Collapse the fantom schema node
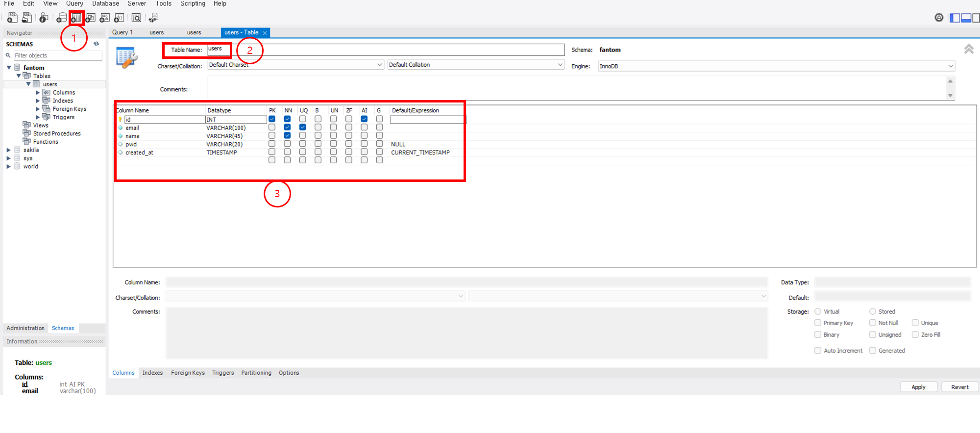Screen dimensions: 980x433 9,68
